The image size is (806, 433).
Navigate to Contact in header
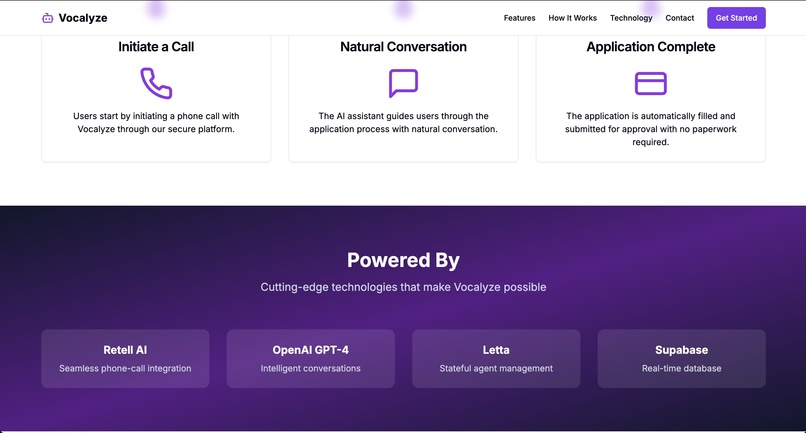(x=680, y=18)
